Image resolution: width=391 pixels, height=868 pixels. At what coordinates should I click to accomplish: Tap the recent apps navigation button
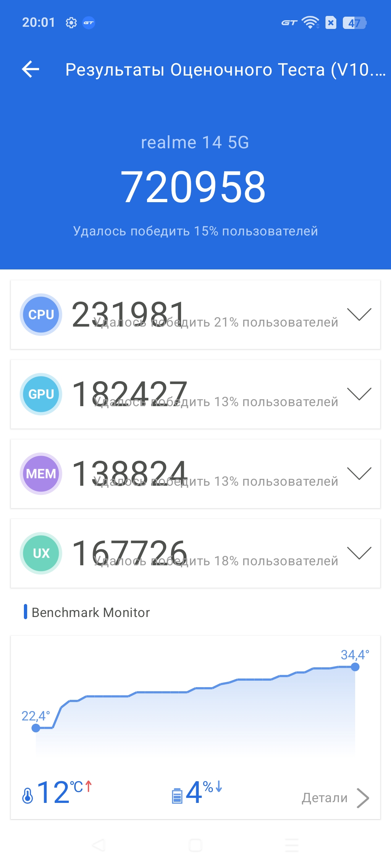pyautogui.click(x=292, y=845)
